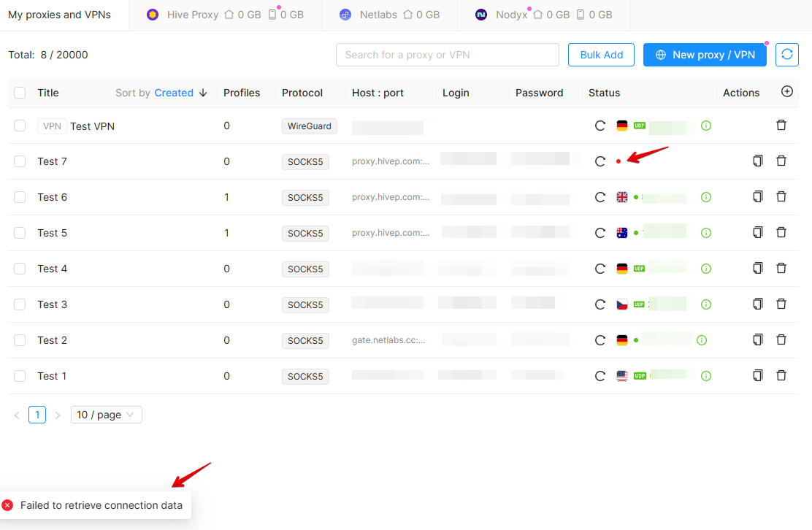Screen dimensions: 812x530
Task: Recheck connection status for Test 5
Action: point(600,233)
